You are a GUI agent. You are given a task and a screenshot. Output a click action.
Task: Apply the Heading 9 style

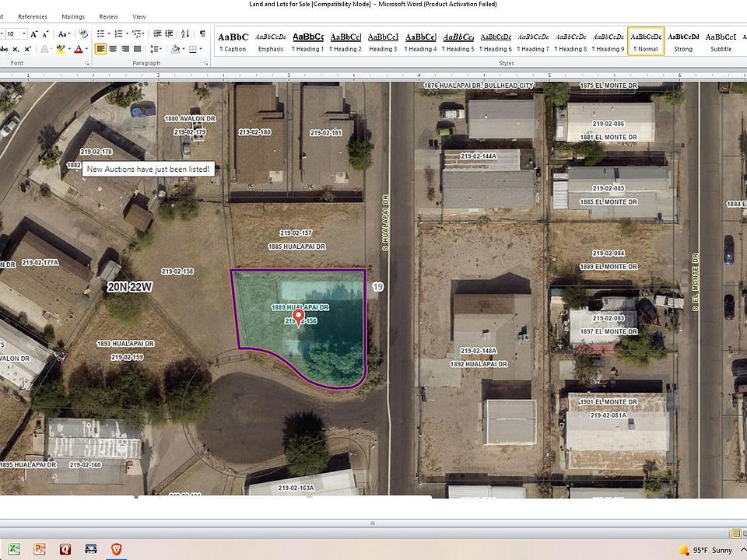coord(608,42)
